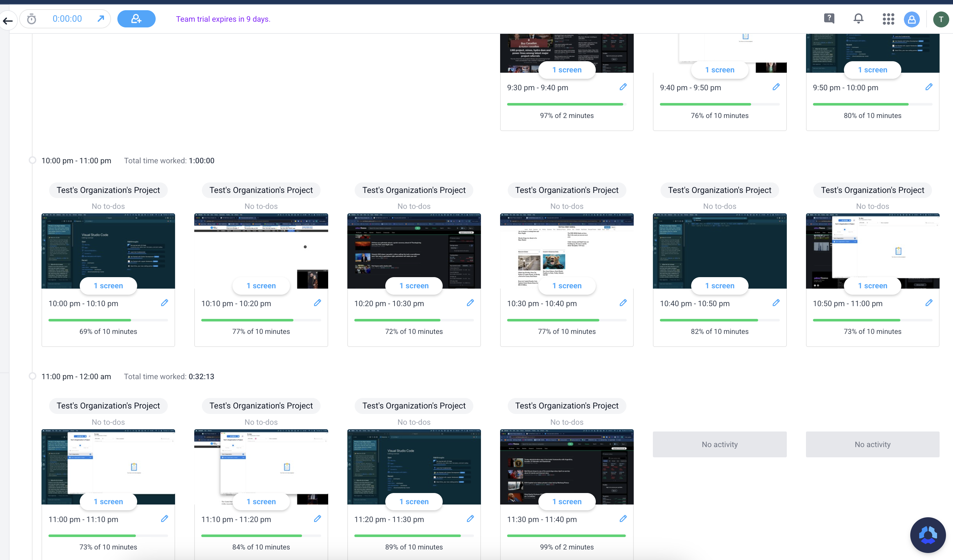Screen dimensions: 953x560
Task: Click the blue user profile icon
Action: 912,19
